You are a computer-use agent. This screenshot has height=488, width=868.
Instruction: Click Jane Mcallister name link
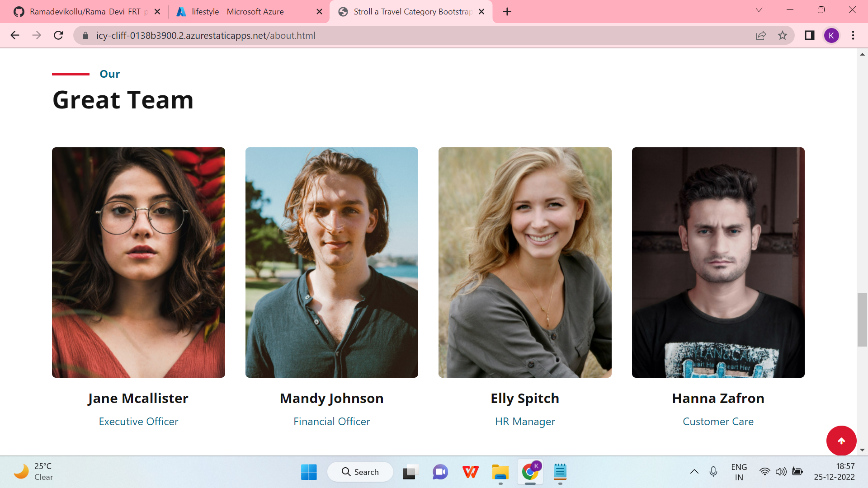click(138, 398)
